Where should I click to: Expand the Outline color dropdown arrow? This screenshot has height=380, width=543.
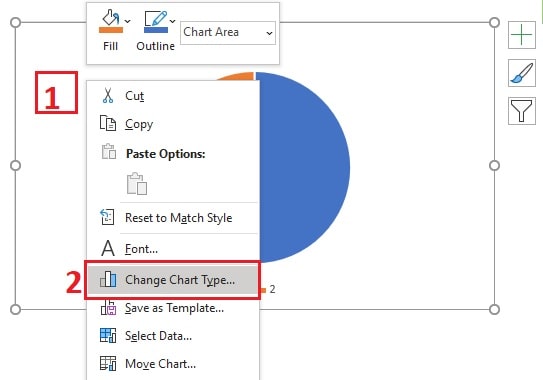point(172,21)
